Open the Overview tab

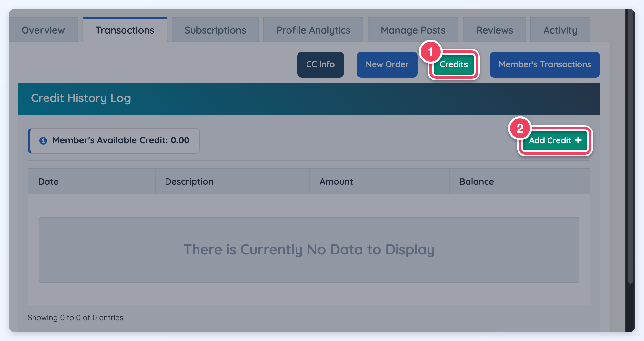click(43, 30)
